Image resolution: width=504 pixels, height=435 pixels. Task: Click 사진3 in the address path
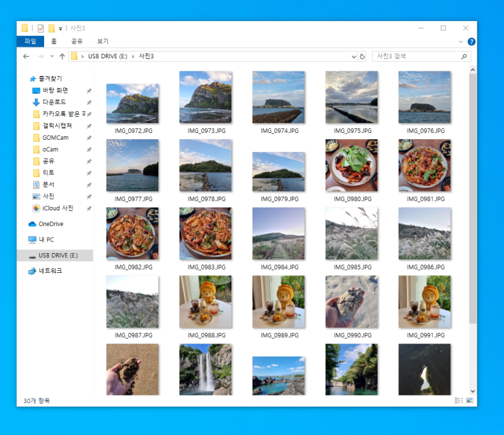coord(147,56)
